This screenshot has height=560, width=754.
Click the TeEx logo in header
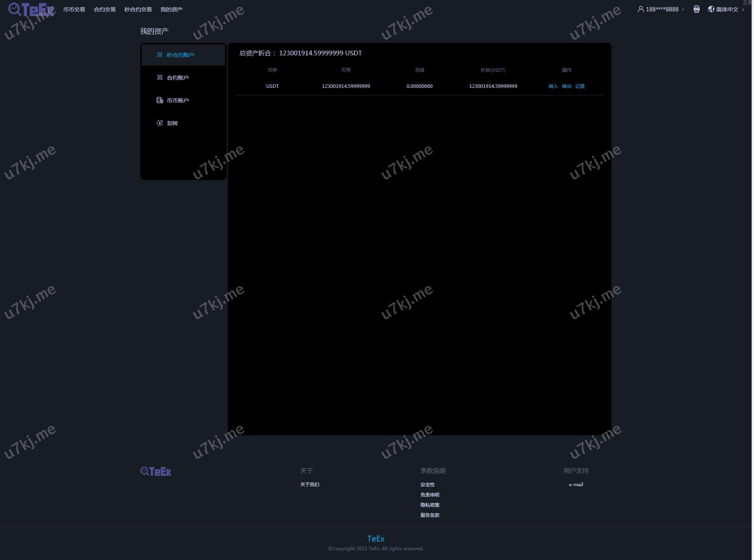pos(31,9)
